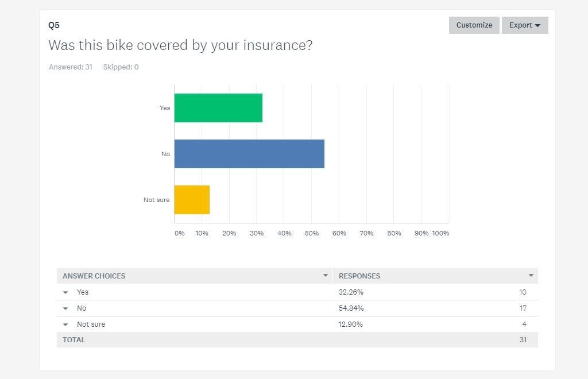The width and height of the screenshot is (588, 379).
Task: Select the yellow Not sure bar
Action: 192,200
